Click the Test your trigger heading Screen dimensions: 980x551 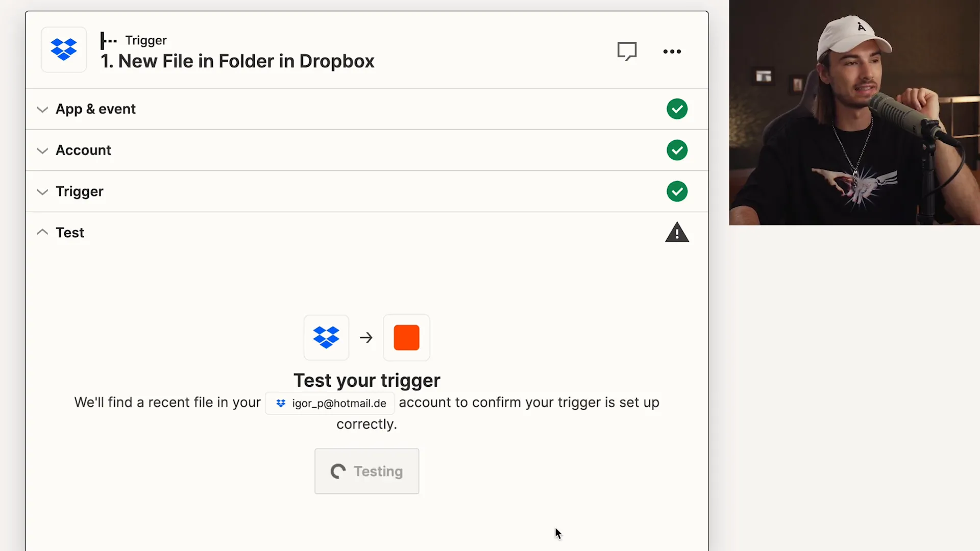coord(366,380)
